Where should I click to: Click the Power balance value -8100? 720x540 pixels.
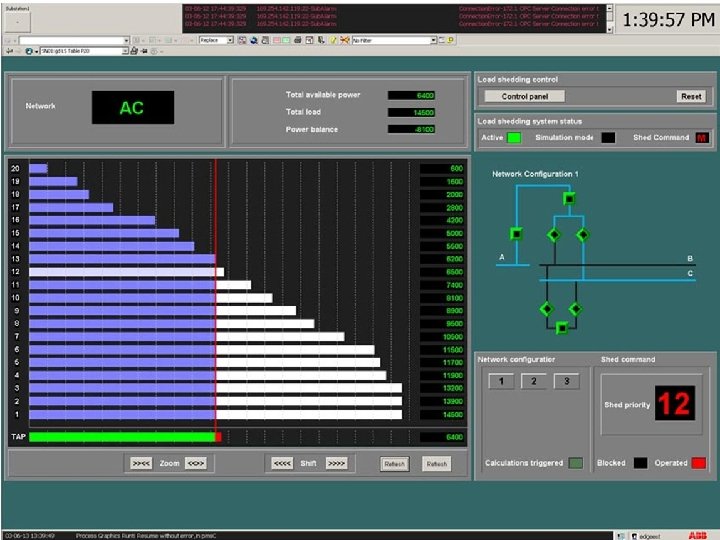[411, 129]
